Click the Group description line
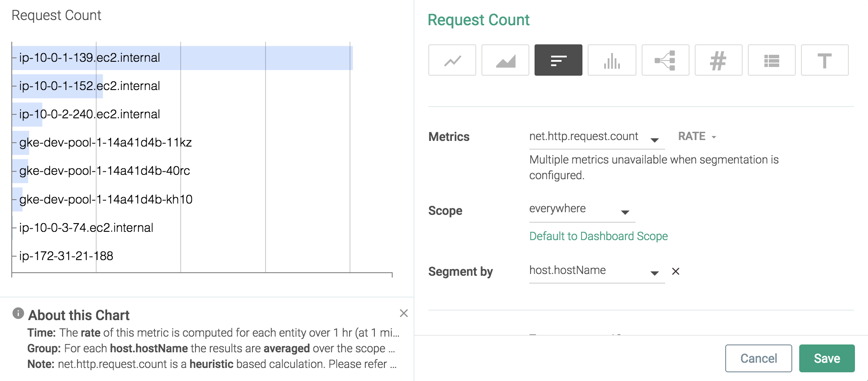The height and width of the screenshot is (381, 868). tap(212, 348)
